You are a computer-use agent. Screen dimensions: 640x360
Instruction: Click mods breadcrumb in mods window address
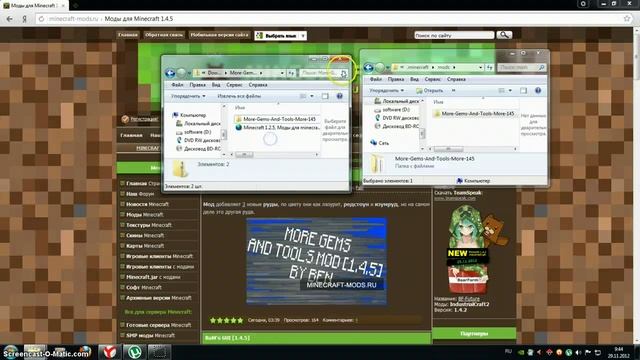444,67
